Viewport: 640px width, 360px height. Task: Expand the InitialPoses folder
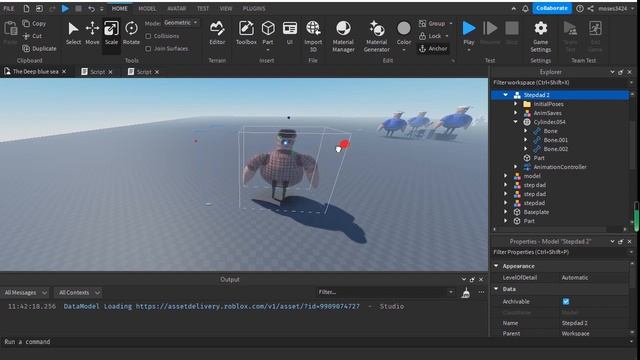click(x=516, y=104)
